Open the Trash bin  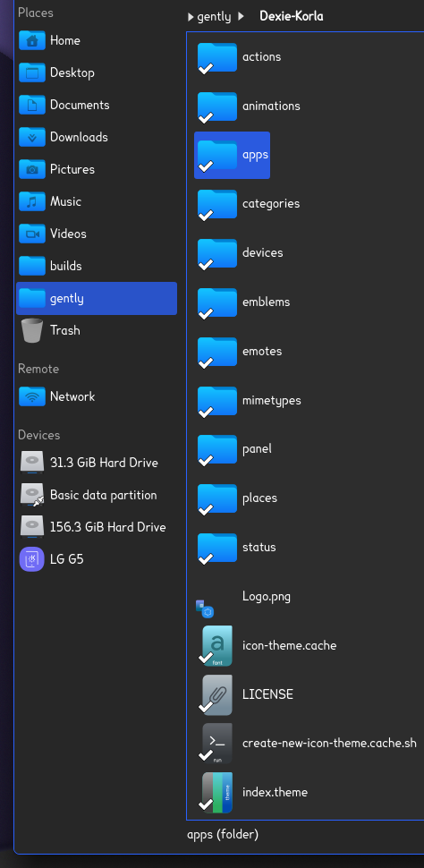[x=97, y=330]
